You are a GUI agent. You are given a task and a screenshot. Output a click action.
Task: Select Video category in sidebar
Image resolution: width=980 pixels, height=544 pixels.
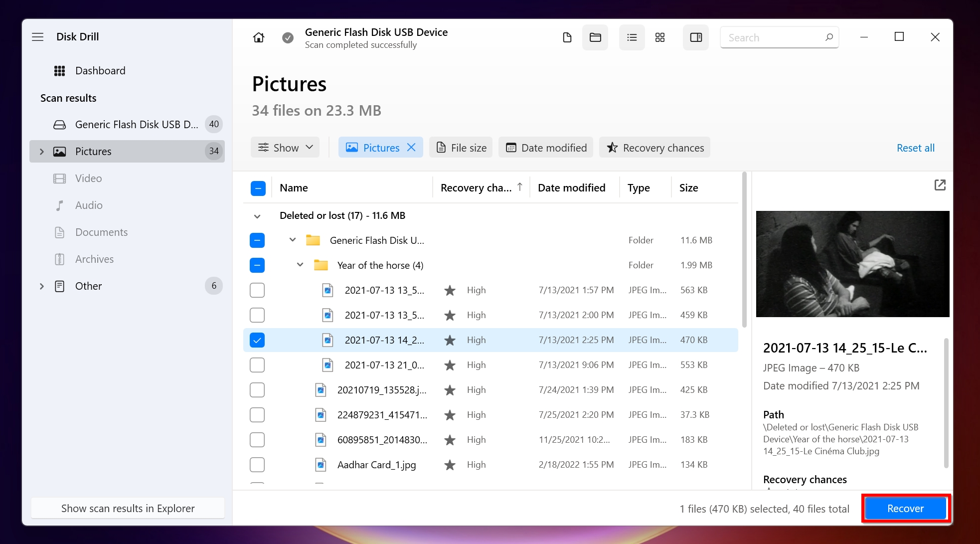(x=127, y=179)
